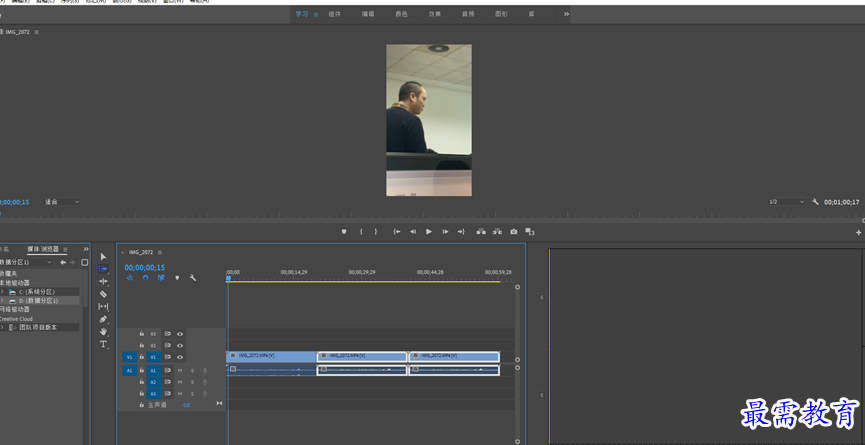Screen dimensions: 865x445
Task: Open Program Monitor button editor plus
Action: click(858, 233)
